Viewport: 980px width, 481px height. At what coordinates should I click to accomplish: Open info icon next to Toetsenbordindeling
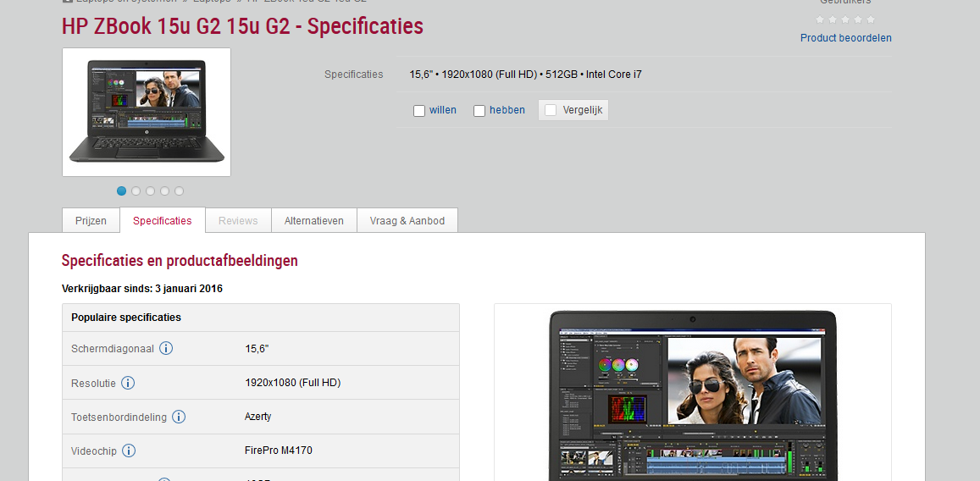[x=179, y=417]
